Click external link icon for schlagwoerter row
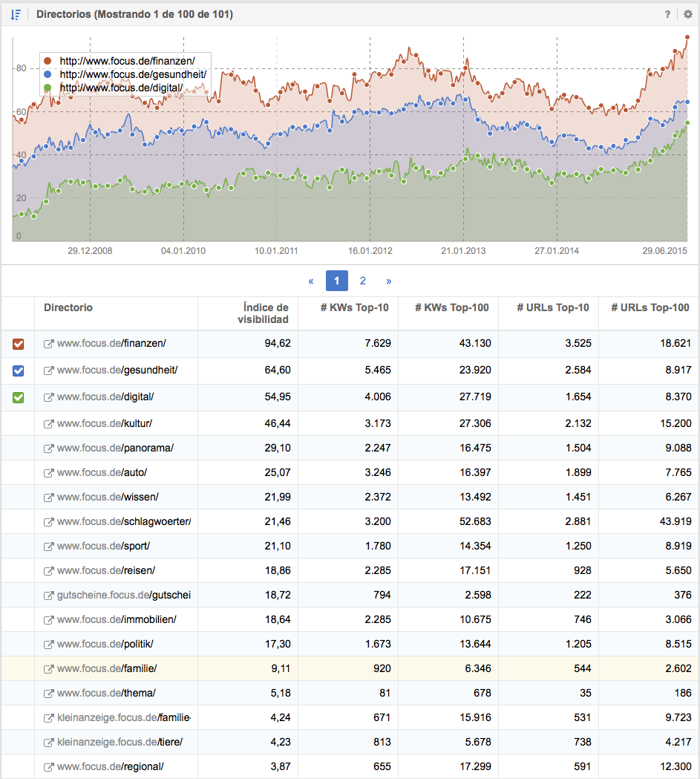Viewport: 700px width, 779px height. 49,522
